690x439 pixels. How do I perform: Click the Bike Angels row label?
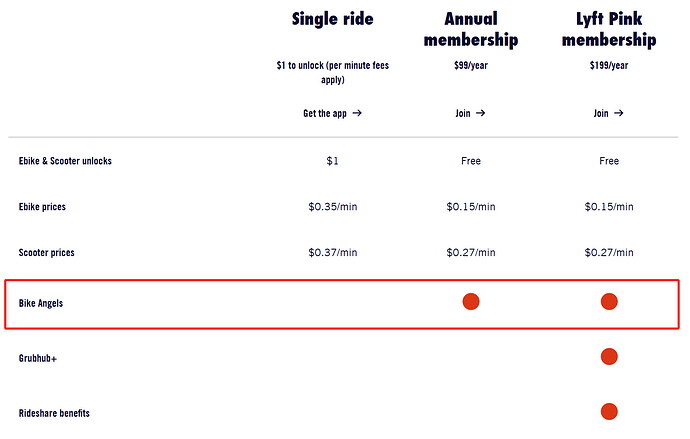coord(41,302)
